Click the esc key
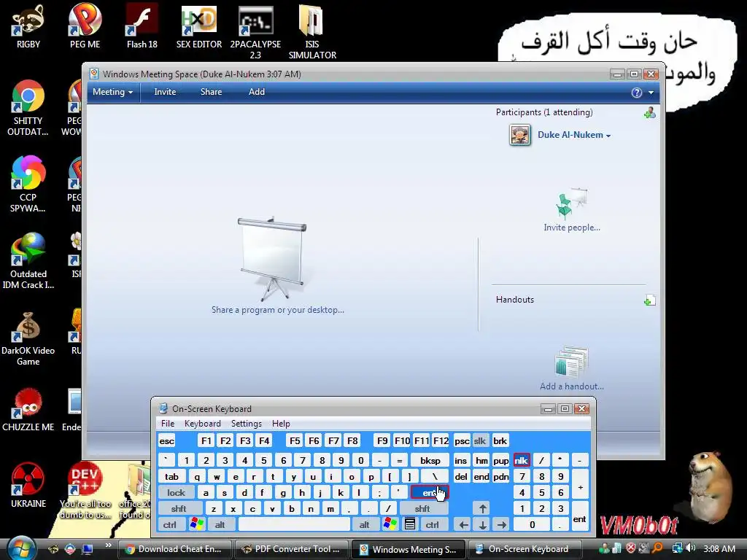This screenshot has width=747, height=560. (167, 440)
